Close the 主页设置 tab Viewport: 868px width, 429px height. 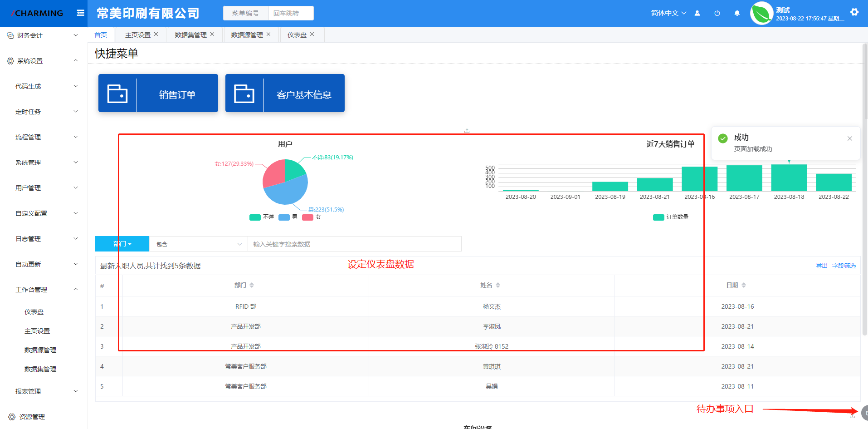click(x=156, y=34)
